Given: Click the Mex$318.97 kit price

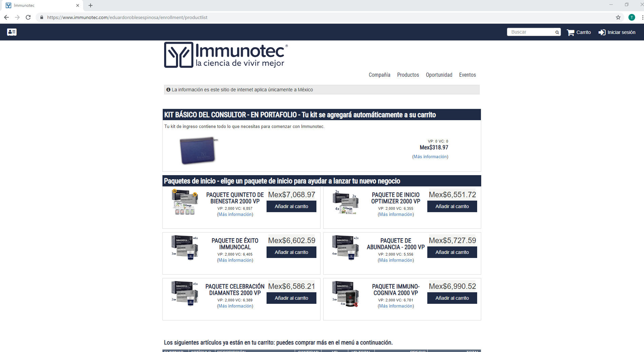Looking at the screenshot, I should (x=434, y=147).
